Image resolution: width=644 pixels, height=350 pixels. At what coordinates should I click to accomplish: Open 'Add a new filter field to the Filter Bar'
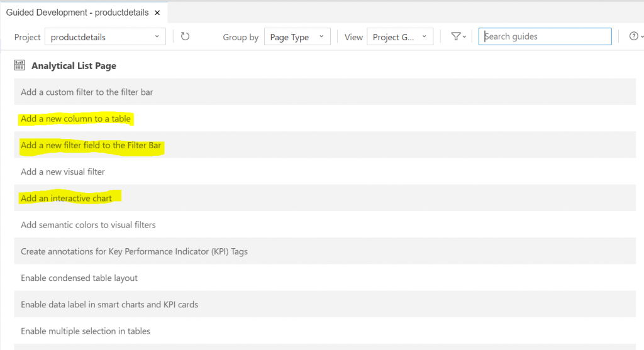[x=325, y=145]
